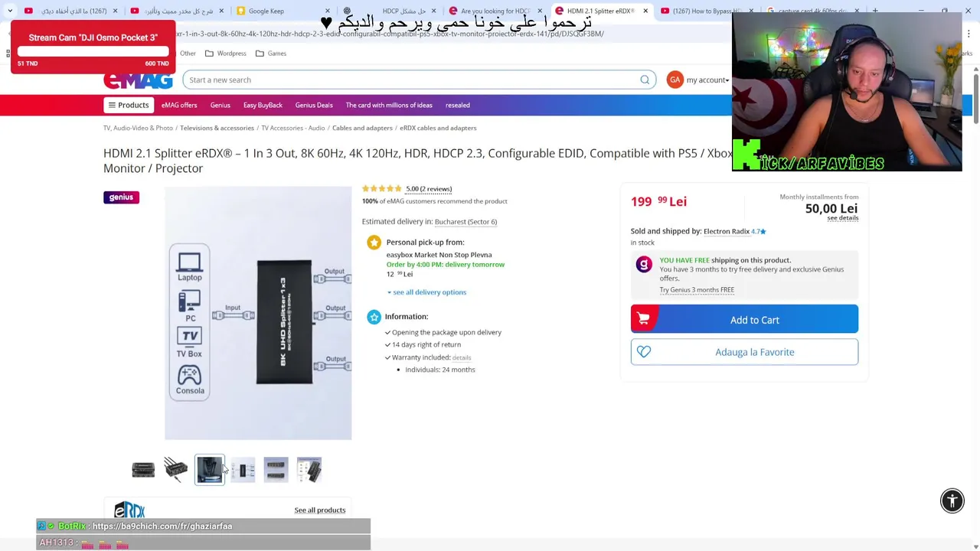Switch to Google Keep browser tab
This screenshot has height=551, width=980.
point(266,11)
